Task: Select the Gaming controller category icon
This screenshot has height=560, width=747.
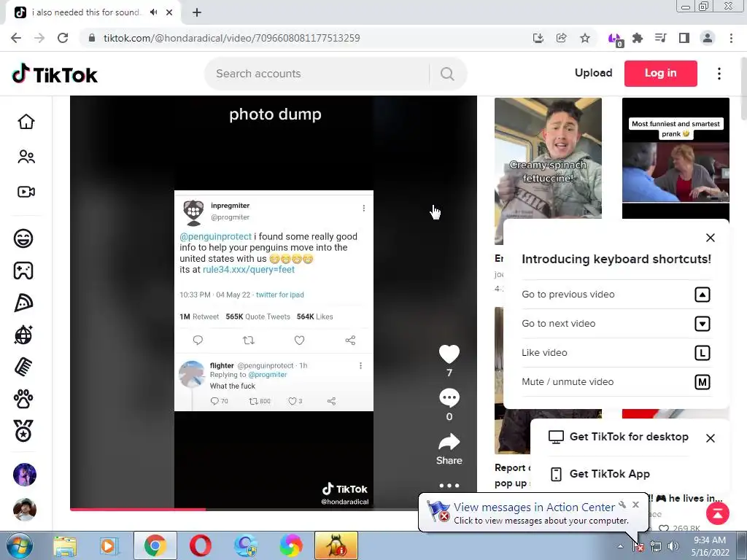Action: pos(23,271)
